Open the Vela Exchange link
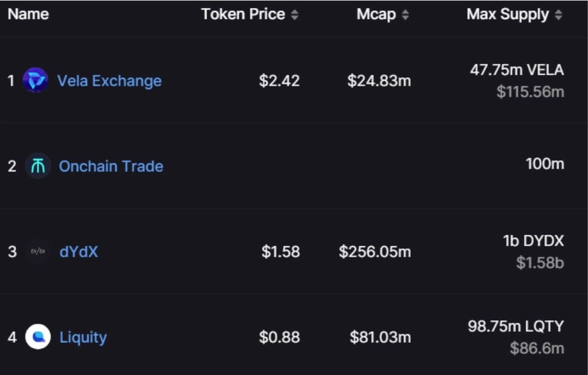Image resolution: width=588 pixels, height=375 pixels. tap(109, 81)
